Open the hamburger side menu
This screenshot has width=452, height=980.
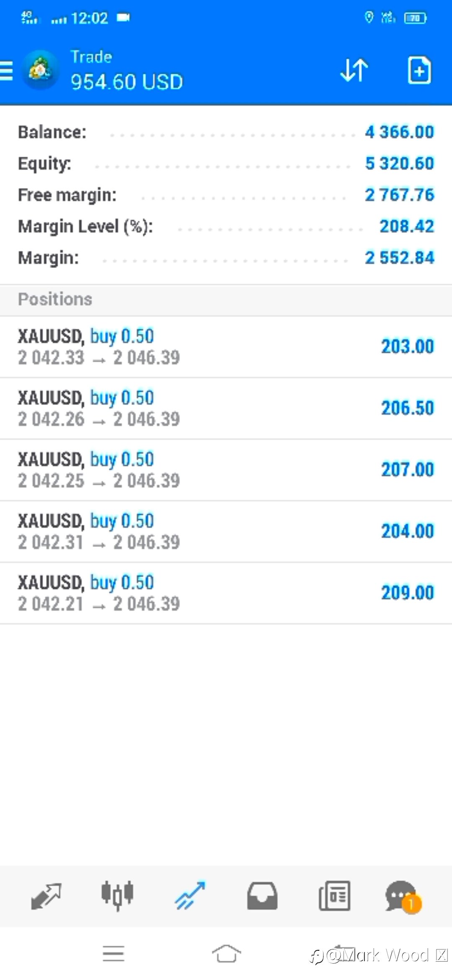(6, 70)
